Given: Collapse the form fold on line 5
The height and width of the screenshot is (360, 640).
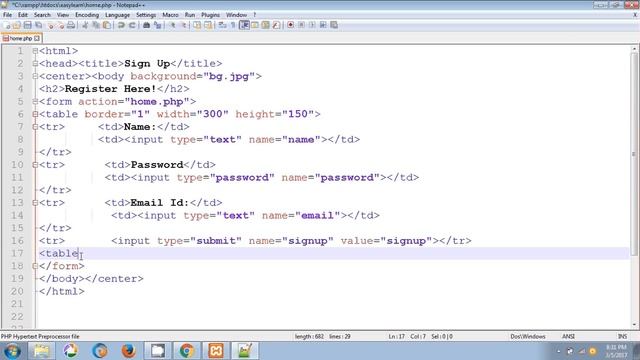Looking at the screenshot, I should coord(35,102).
